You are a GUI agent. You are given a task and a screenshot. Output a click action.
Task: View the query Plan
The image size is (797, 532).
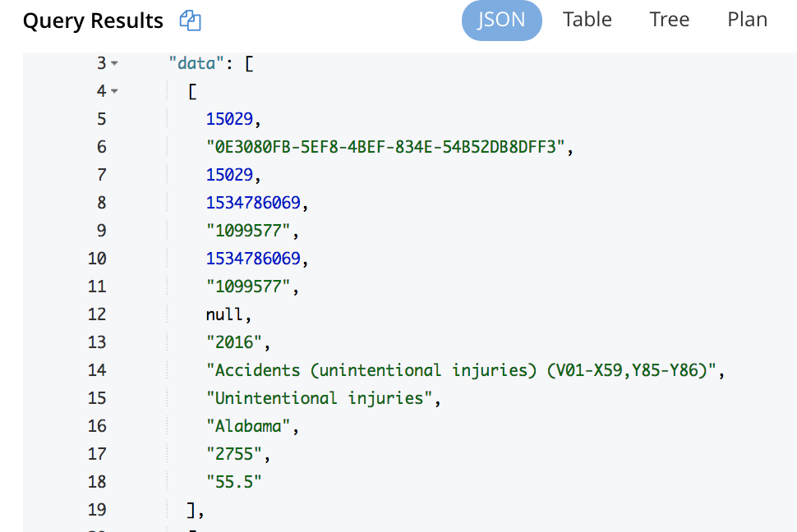(x=746, y=19)
